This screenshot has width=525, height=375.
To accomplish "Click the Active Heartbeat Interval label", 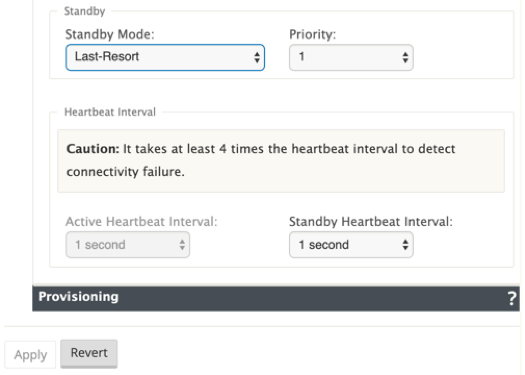I will [x=141, y=222].
